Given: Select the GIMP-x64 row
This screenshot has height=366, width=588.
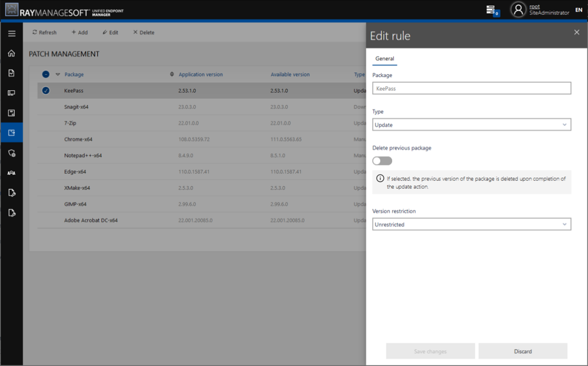Looking at the screenshot, I should click(x=202, y=204).
